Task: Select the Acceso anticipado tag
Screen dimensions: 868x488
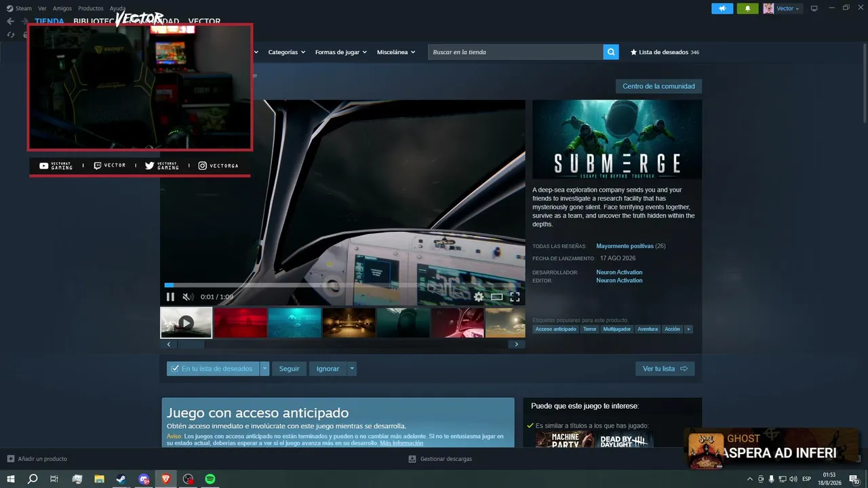Action: click(x=555, y=329)
